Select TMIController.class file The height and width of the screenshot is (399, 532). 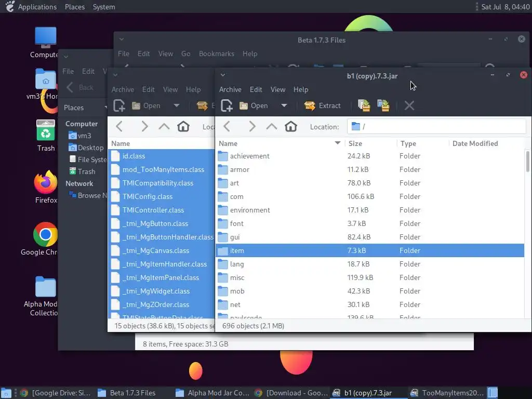[x=162, y=210]
